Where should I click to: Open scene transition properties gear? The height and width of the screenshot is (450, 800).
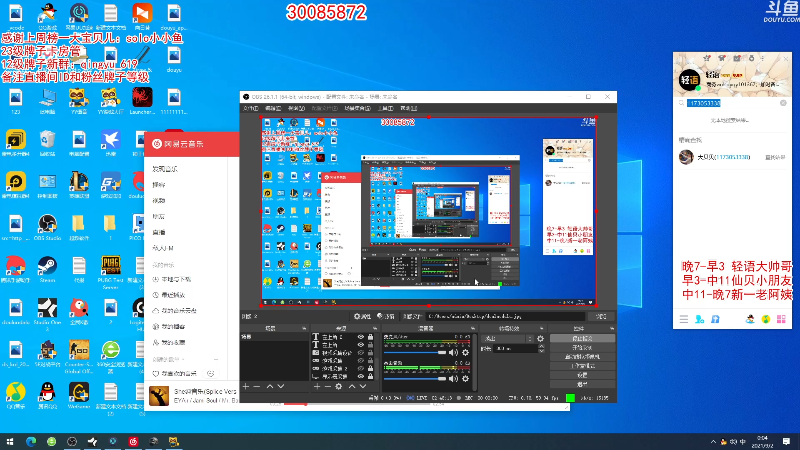540,338
